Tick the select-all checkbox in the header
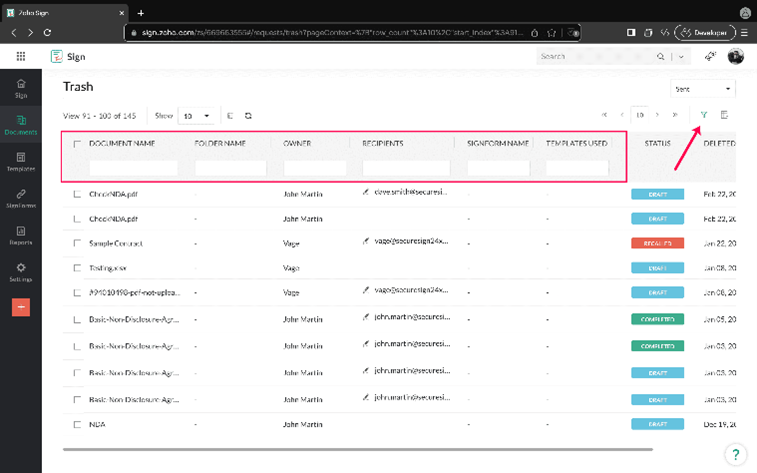Screen dimensions: 757x473 (77, 144)
